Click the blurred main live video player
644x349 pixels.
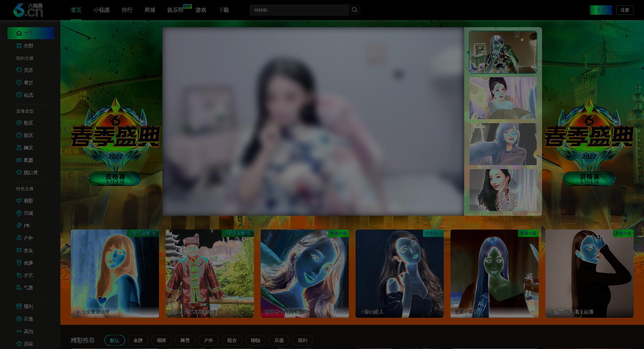click(x=313, y=121)
